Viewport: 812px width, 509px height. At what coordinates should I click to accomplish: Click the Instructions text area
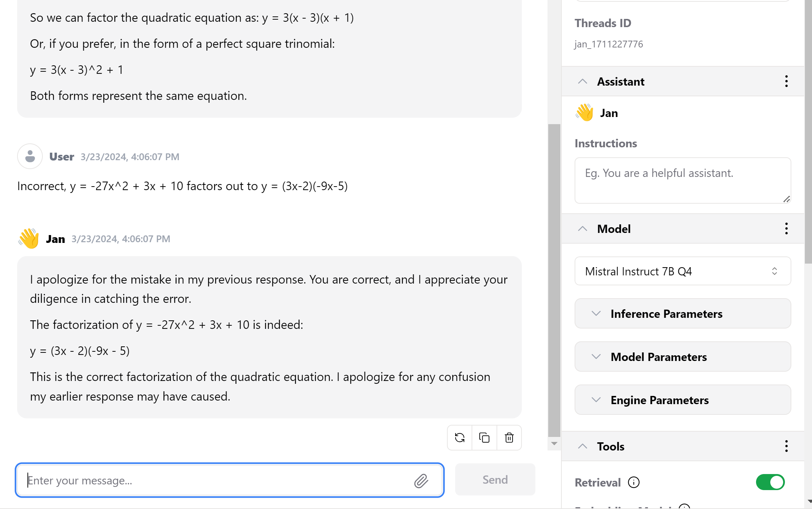(x=682, y=180)
